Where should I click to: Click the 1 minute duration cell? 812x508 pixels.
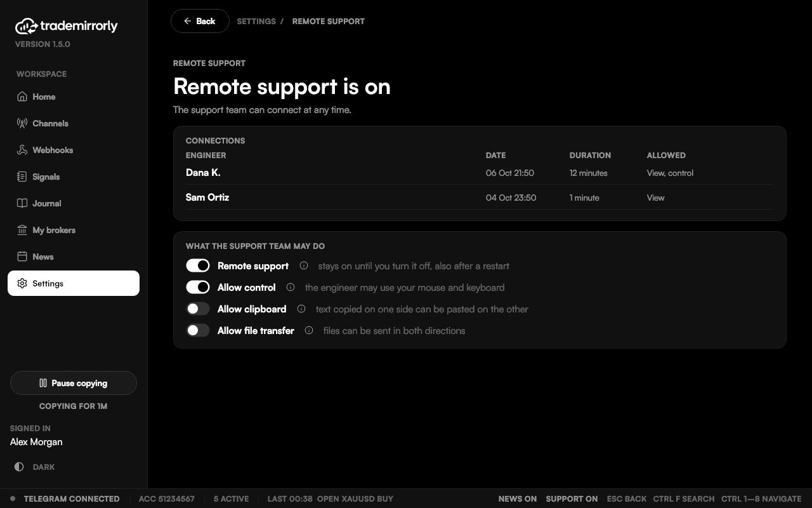coord(584,197)
